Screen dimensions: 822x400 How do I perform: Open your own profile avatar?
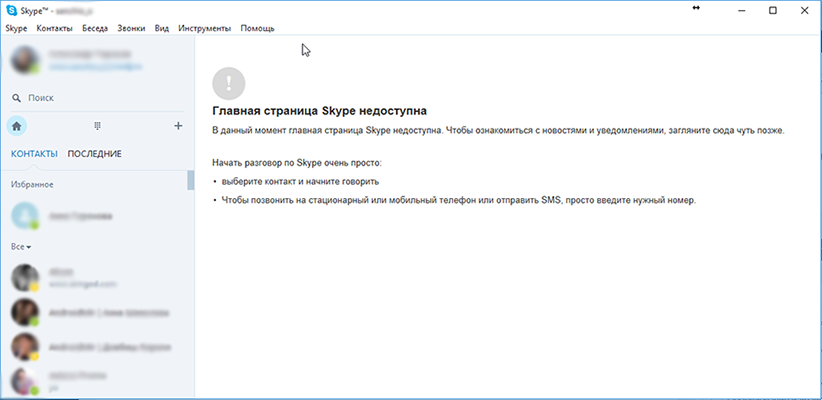(25, 60)
